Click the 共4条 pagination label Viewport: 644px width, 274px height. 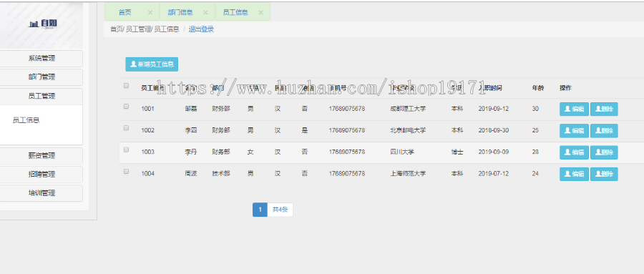pos(280,210)
